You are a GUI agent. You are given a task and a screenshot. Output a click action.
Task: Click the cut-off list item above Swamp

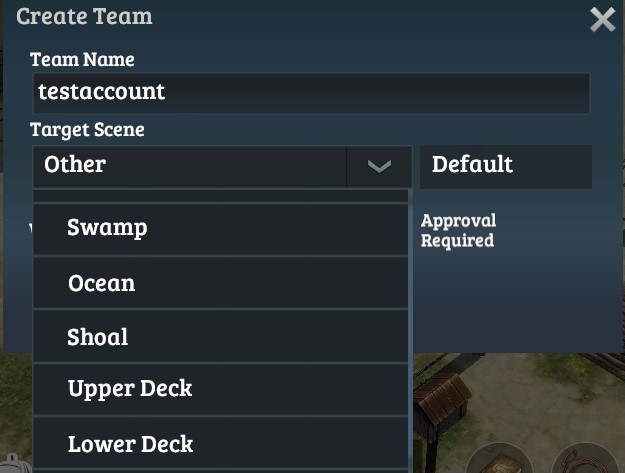point(220,195)
